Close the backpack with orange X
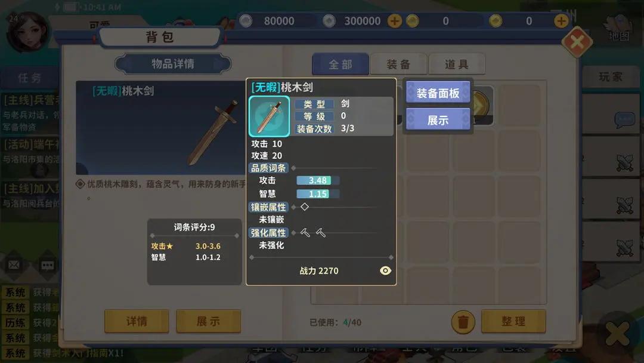The height and width of the screenshot is (363, 644). 577,42
